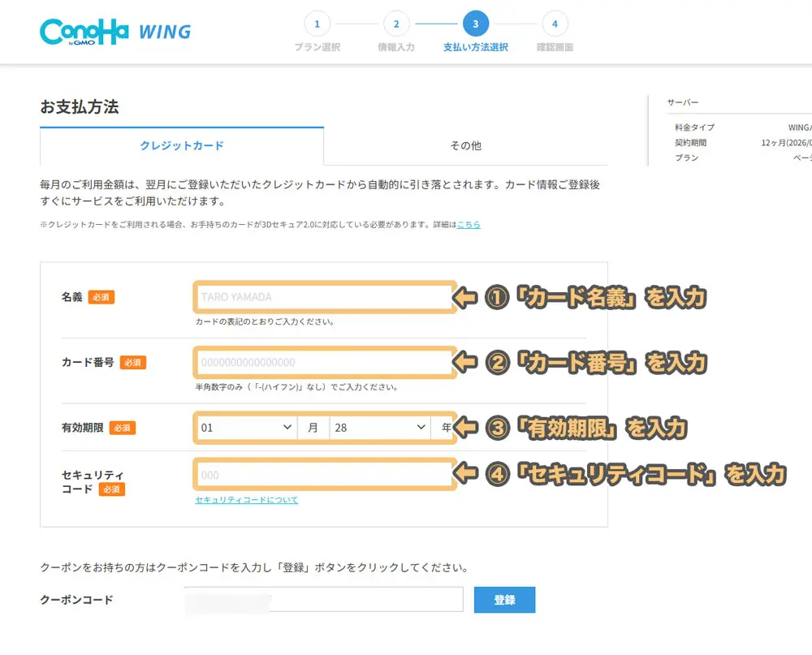The image size is (812, 655).
Task: Click the セキュリティコード input field
Action: (323, 474)
